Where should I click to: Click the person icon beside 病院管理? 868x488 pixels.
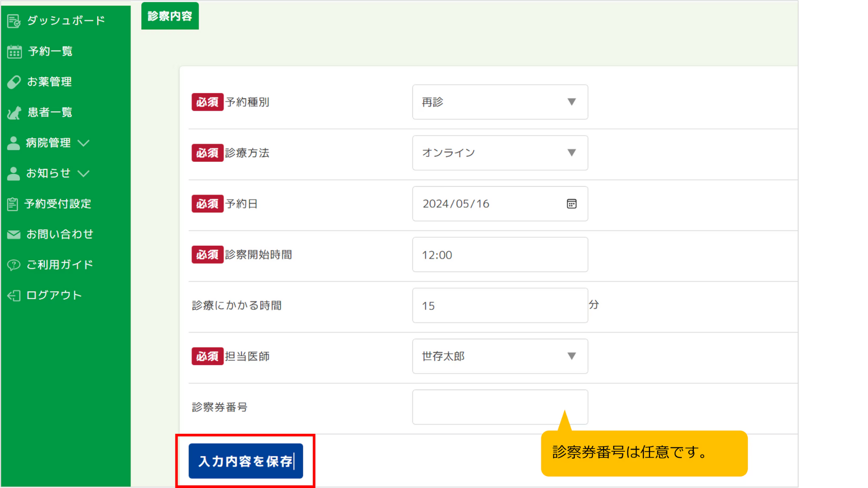coord(14,143)
